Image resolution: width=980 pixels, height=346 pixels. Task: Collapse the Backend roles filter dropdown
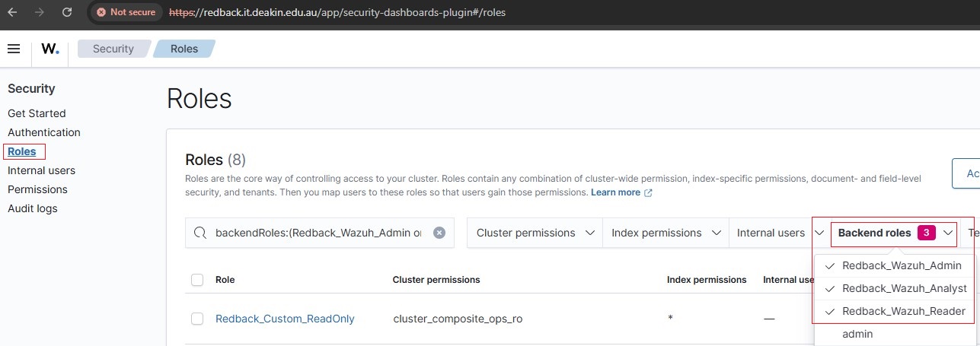(894, 233)
